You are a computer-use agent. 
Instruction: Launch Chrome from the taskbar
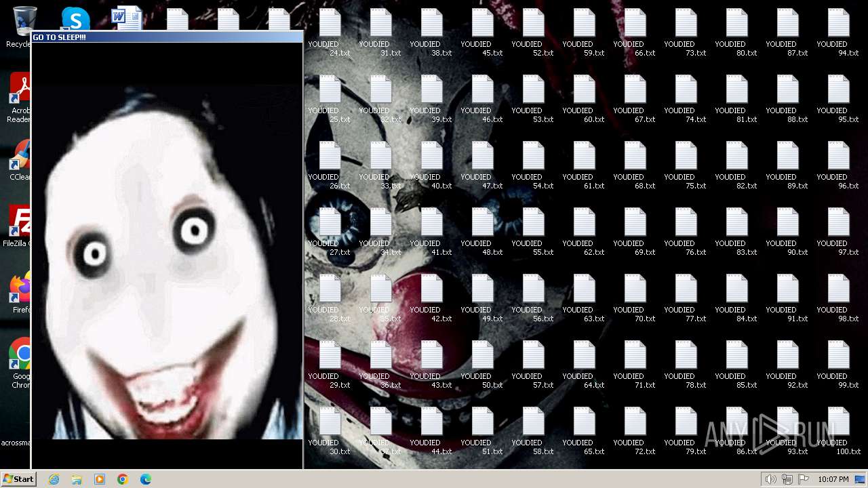123,479
